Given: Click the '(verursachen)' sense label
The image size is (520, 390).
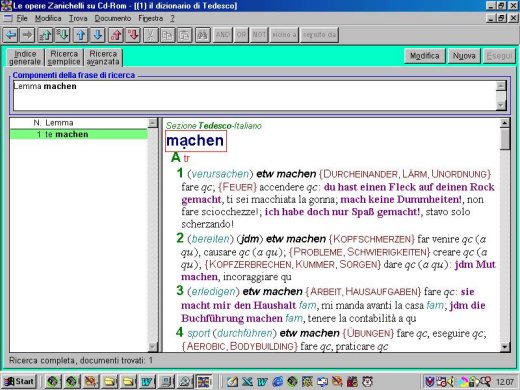Looking at the screenshot, I should click(220, 174).
